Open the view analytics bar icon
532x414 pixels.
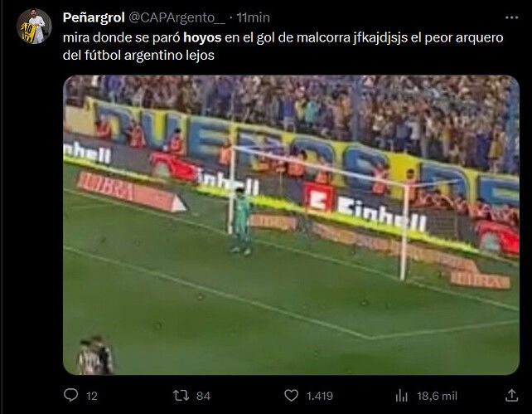click(x=401, y=396)
